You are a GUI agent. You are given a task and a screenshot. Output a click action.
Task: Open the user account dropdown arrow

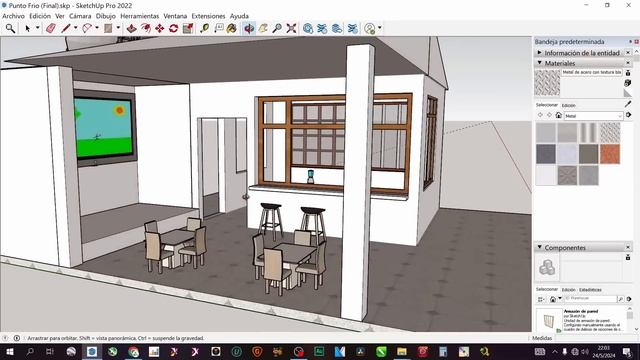(x=380, y=28)
